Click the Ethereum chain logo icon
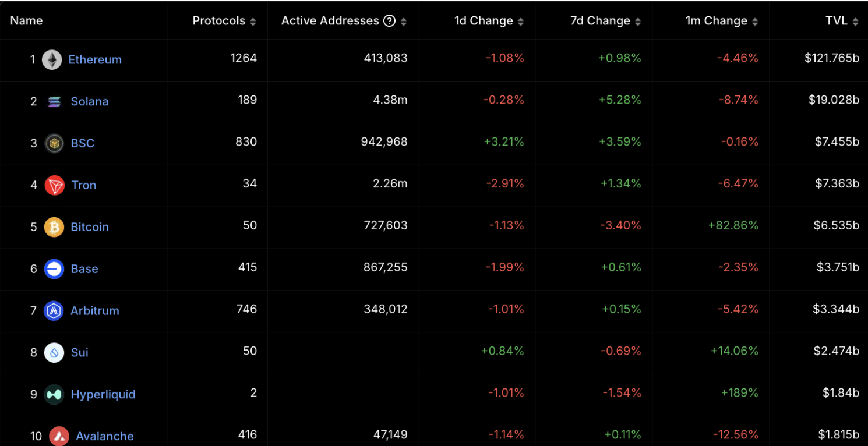The image size is (868, 446). pos(52,59)
